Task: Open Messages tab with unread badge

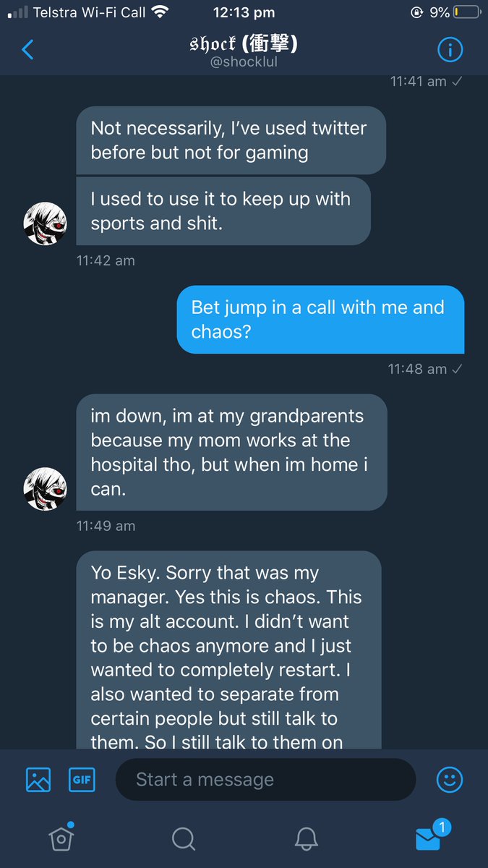Action: pyautogui.click(x=429, y=838)
